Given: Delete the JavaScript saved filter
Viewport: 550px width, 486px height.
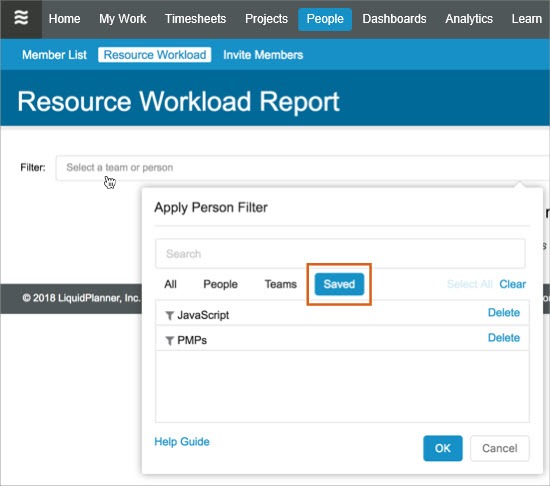Looking at the screenshot, I should pos(504,312).
